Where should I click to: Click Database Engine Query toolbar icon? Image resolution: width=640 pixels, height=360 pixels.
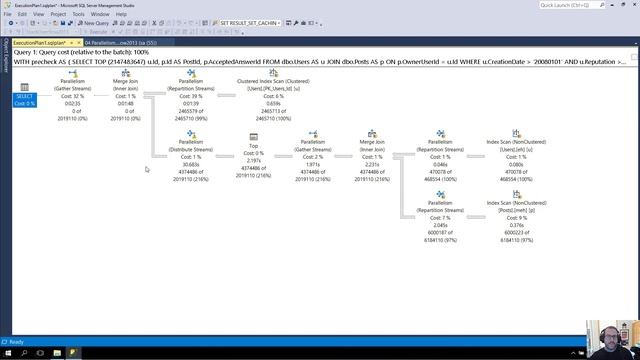115,23
